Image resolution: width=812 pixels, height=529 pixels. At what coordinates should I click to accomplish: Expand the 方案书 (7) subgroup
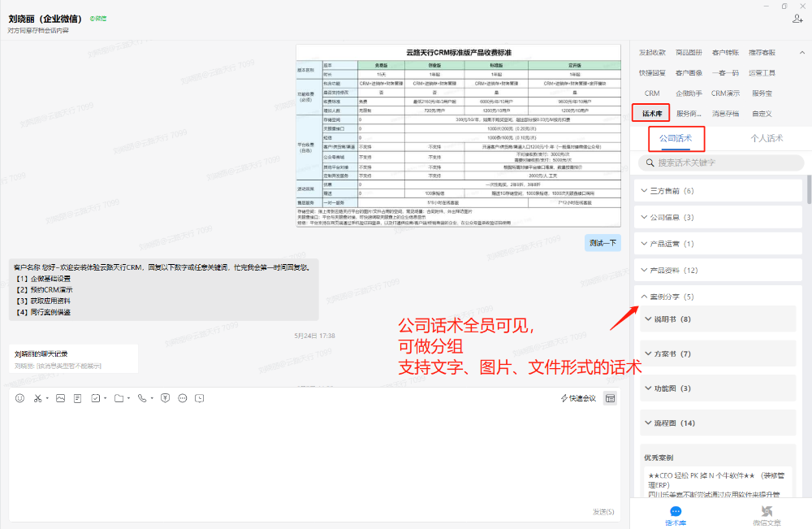718,353
